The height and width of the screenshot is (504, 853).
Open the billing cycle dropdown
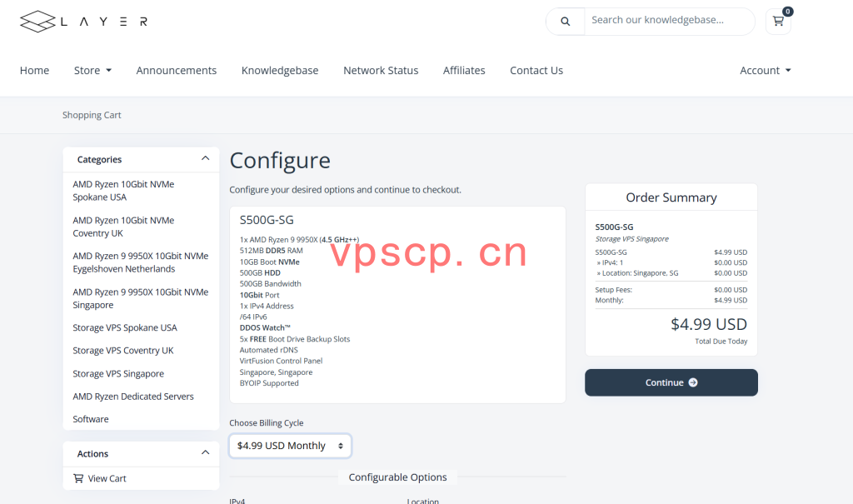[x=290, y=446]
